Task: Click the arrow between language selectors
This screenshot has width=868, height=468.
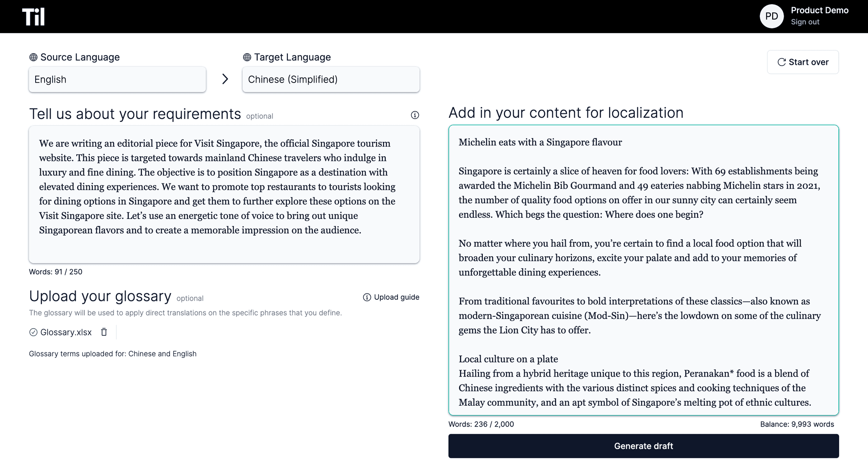Action: [x=225, y=79]
